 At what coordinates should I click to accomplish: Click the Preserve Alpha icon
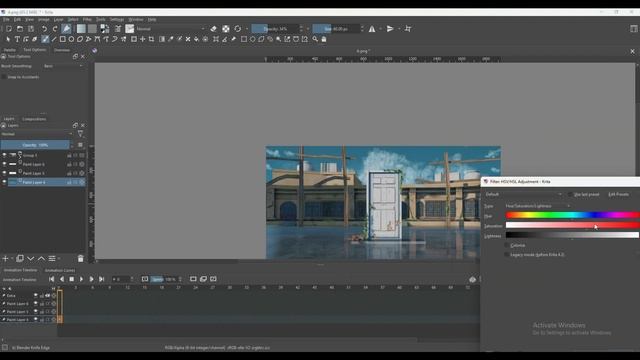click(226, 29)
